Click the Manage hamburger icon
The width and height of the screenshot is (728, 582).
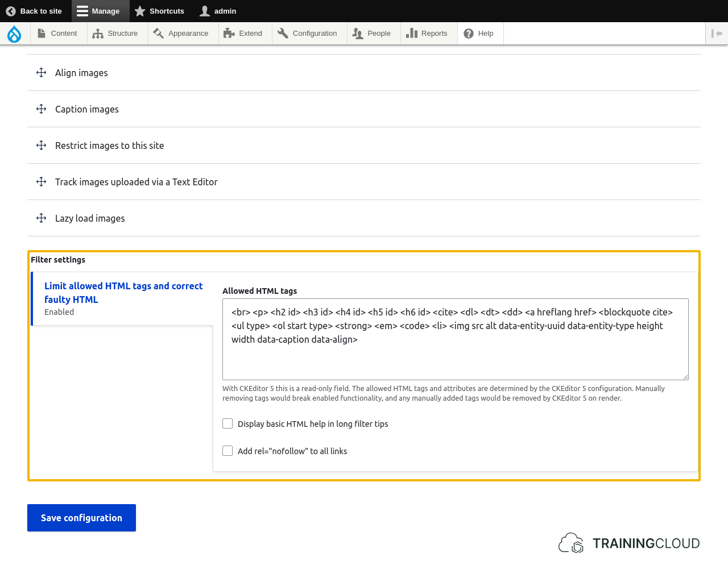coord(82,11)
